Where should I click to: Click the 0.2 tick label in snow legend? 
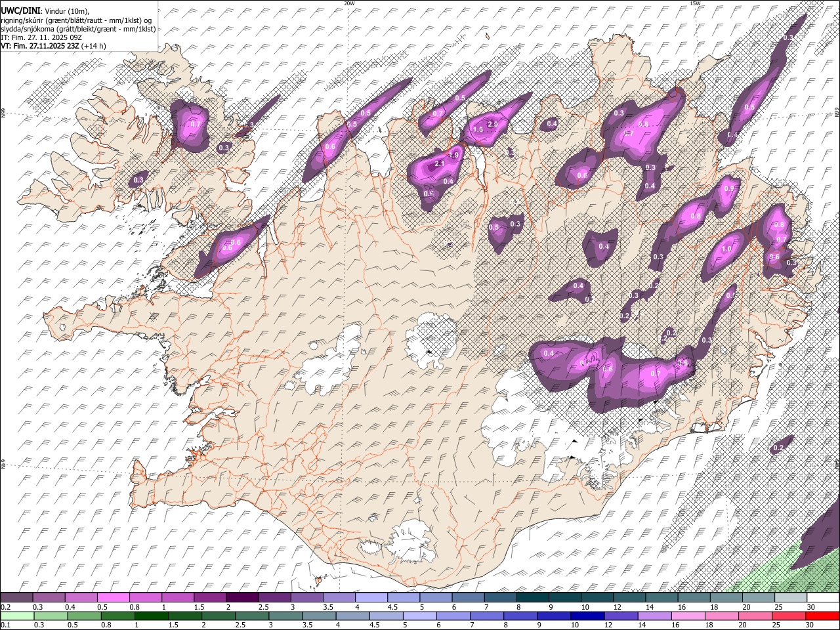[5, 607]
